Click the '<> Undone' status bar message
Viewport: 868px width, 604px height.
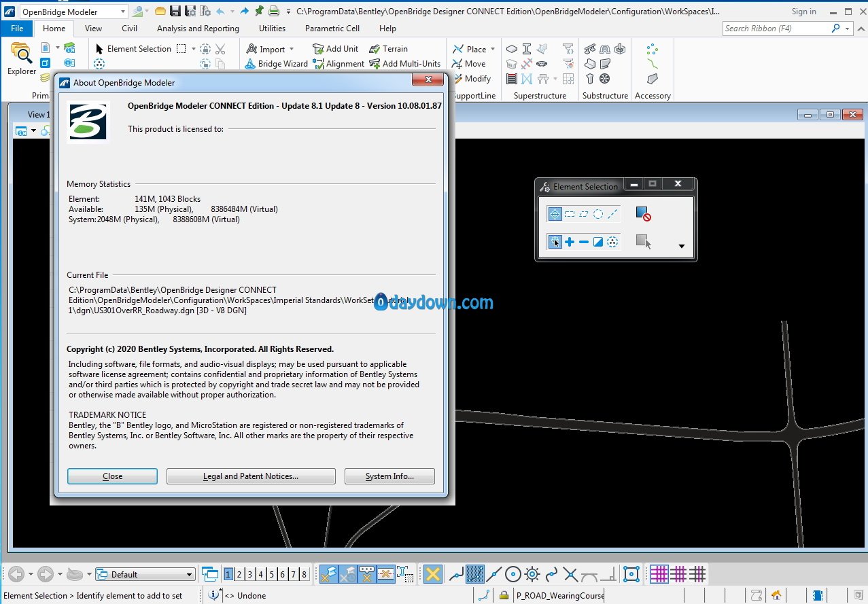pyautogui.click(x=245, y=596)
